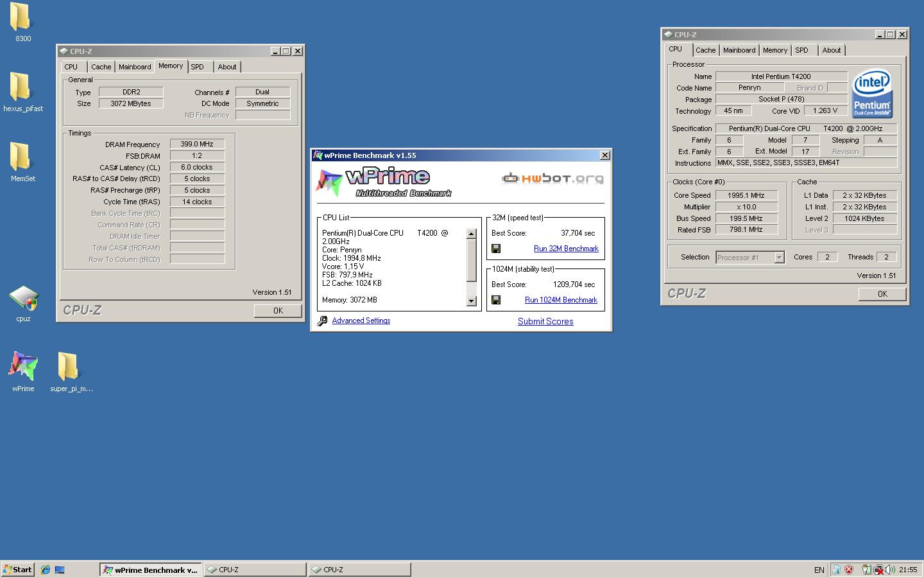
Task: Click the wPrime logo banner
Action: [383, 182]
